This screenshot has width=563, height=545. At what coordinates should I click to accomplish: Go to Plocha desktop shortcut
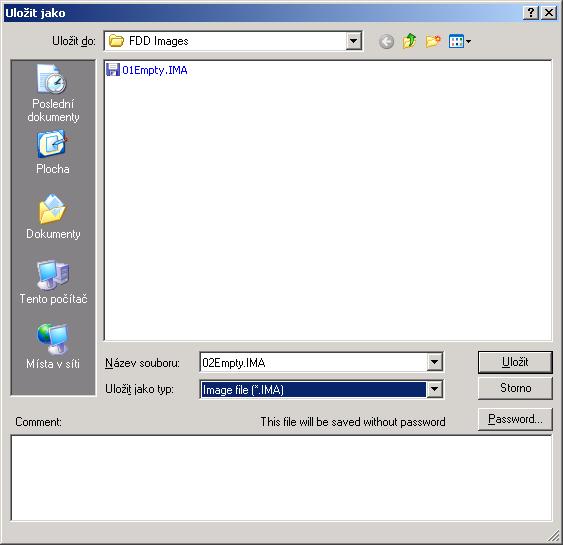[x=53, y=153]
